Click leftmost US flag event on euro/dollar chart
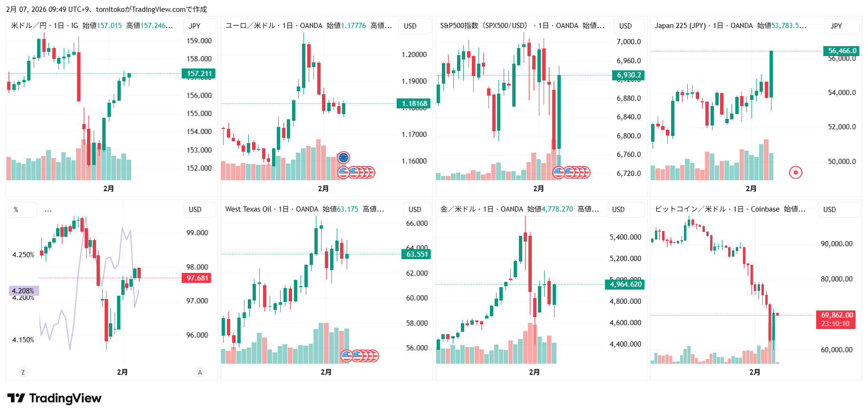The width and height of the screenshot is (868, 416). tap(343, 172)
